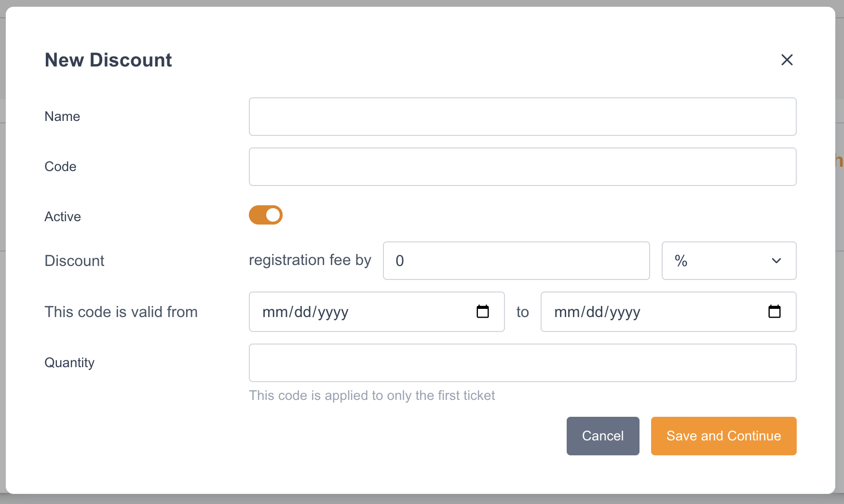This screenshot has height=504, width=844.
Task: Click Save and Continue
Action: click(723, 436)
